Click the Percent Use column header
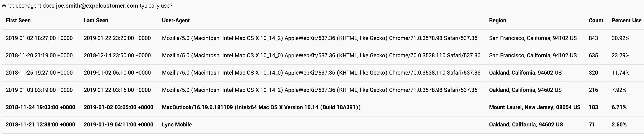 pos(627,21)
